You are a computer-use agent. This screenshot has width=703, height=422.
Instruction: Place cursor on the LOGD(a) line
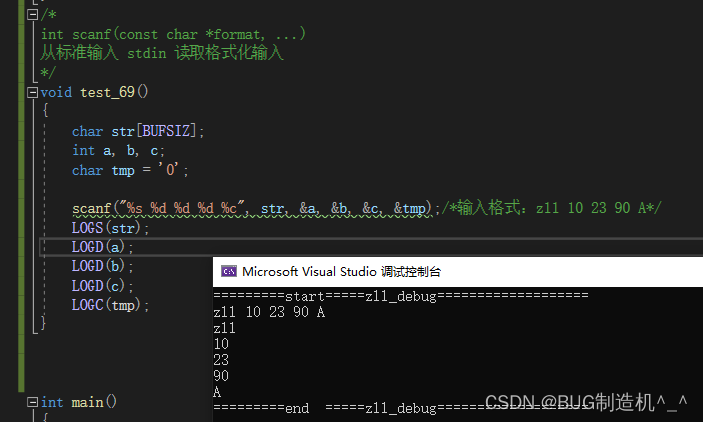pos(102,247)
